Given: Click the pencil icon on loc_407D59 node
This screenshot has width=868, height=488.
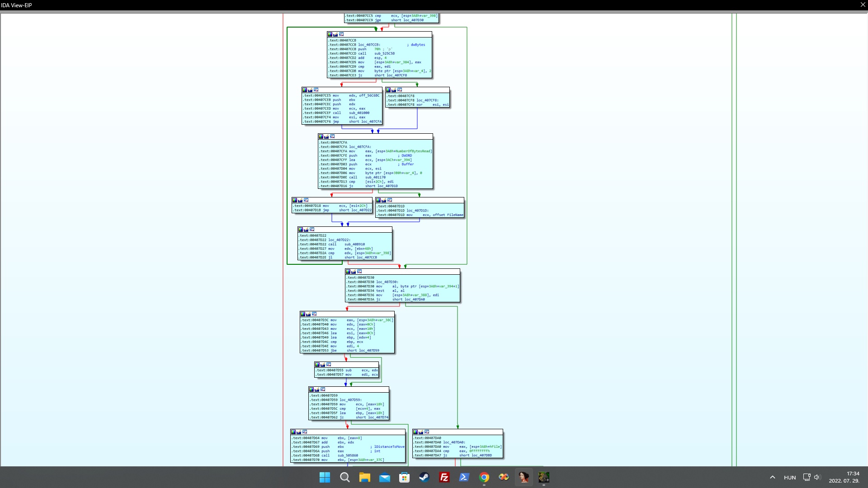Looking at the screenshot, I should coord(317,389).
